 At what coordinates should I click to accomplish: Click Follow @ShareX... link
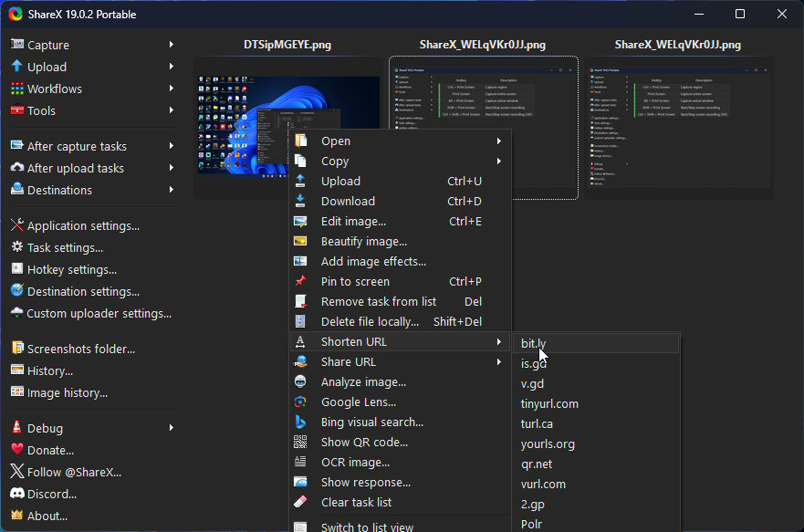pyautogui.click(x=73, y=472)
